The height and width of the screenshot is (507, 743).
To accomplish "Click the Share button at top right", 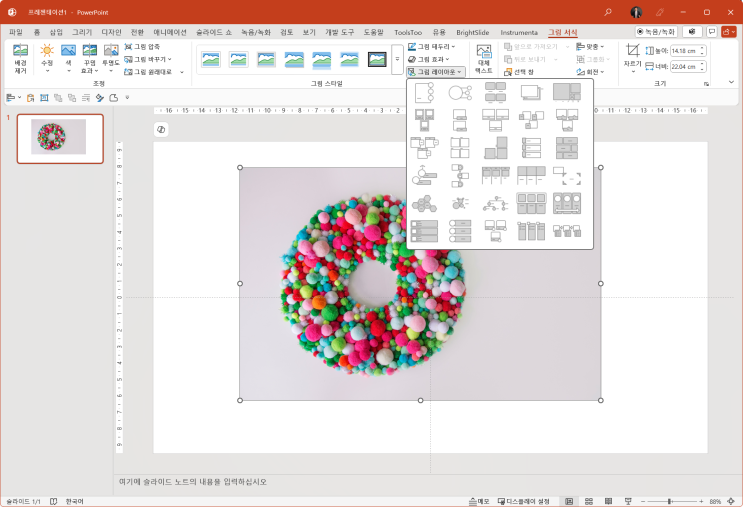I will (728, 32).
